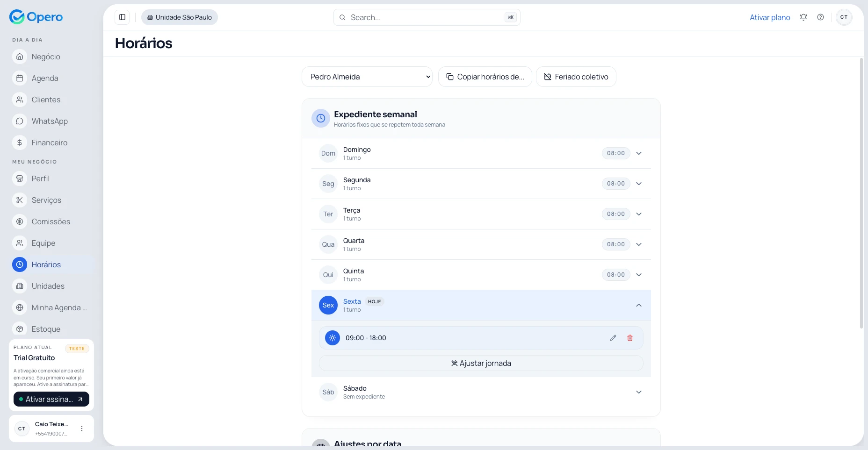
Task: Select the WhatsApp sidebar icon
Action: click(x=19, y=121)
